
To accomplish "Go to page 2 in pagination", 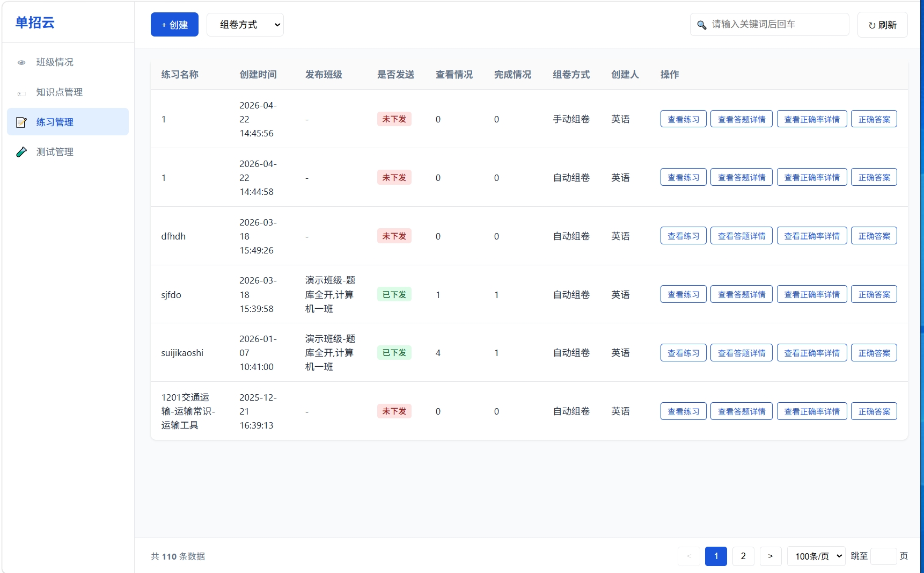I will [x=743, y=556].
